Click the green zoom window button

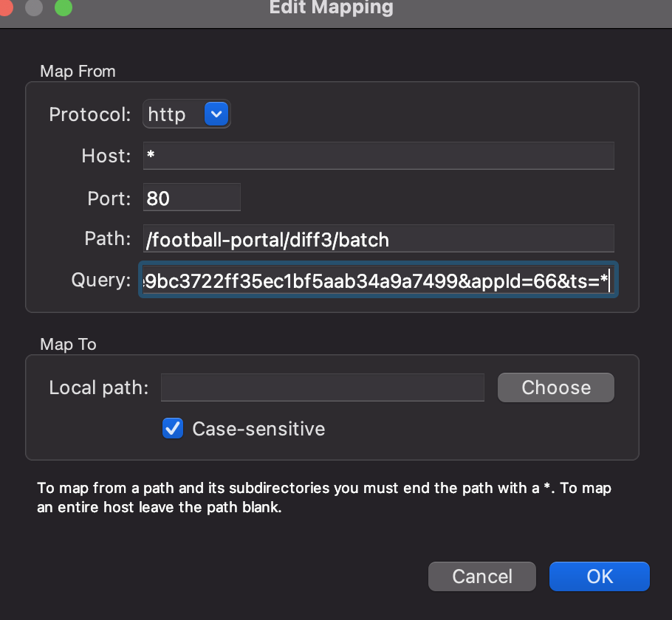tap(63, 7)
